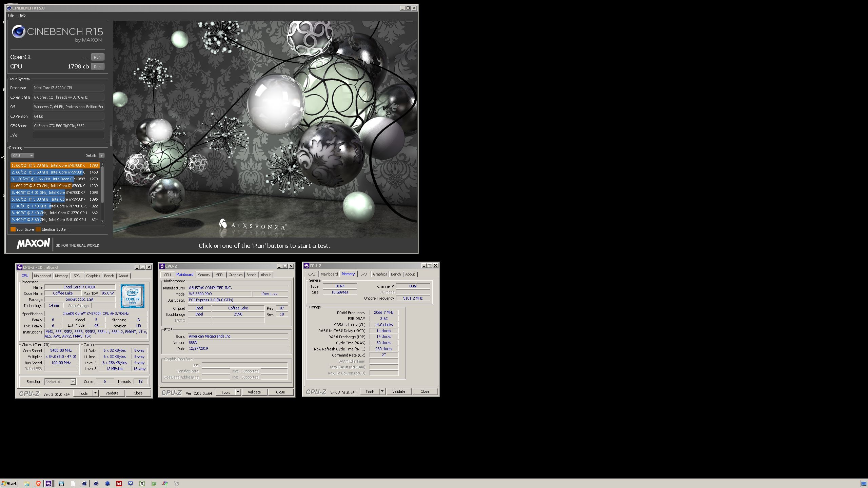Click Validate in CPU-Z CPU window
Viewport: 868px width, 488px height.
tap(112, 393)
